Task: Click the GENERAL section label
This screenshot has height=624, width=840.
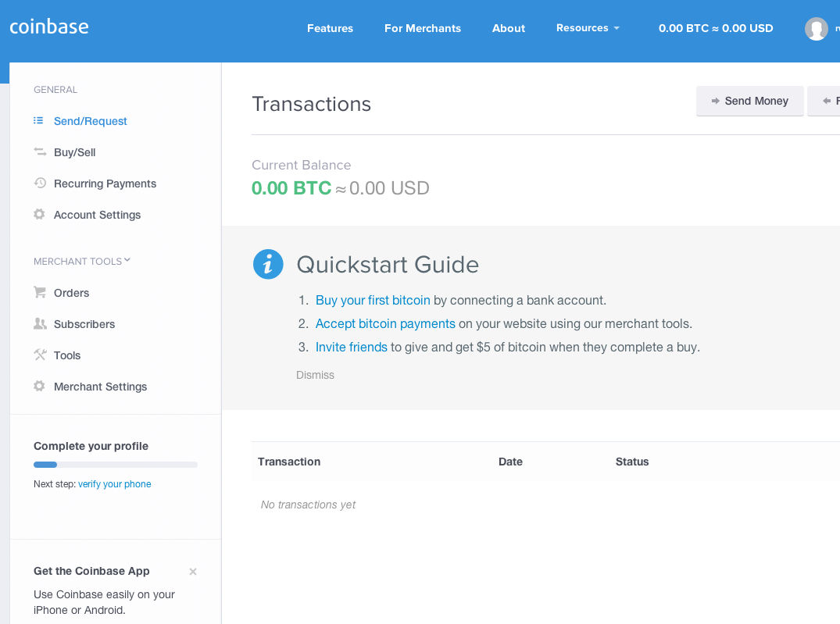Action: [x=55, y=90]
